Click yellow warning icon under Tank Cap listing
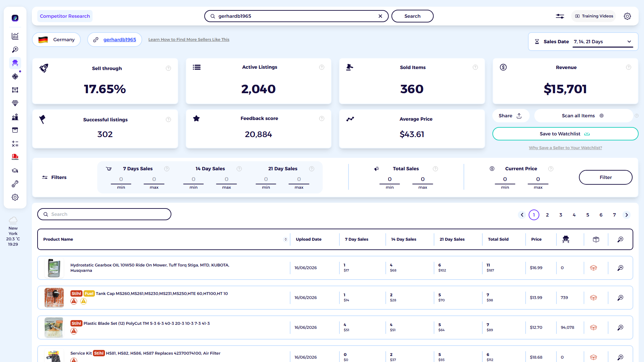The image size is (644, 362). [84, 301]
